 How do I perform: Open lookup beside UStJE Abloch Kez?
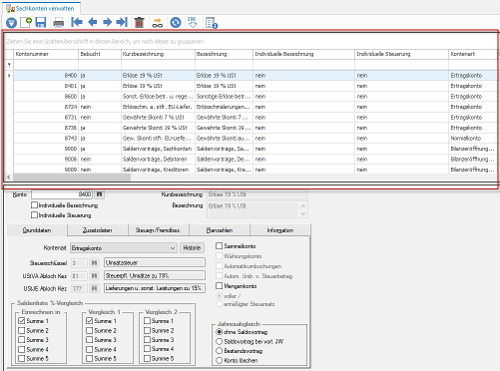(x=94, y=288)
